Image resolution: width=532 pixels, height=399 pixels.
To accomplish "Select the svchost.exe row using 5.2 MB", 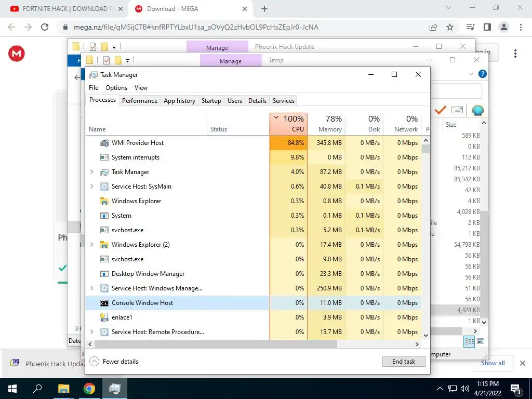I will pyautogui.click(x=254, y=230).
